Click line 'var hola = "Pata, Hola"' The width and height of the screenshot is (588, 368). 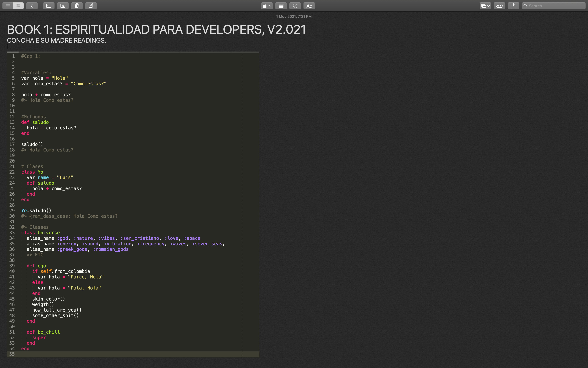click(x=69, y=288)
